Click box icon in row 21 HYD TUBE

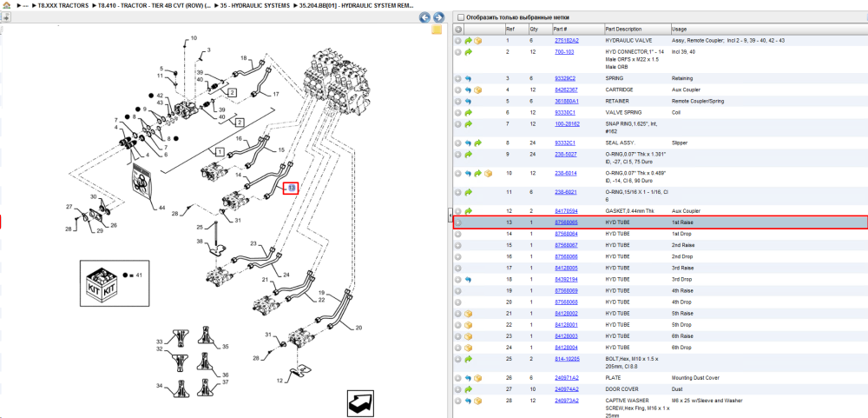[468, 313]
